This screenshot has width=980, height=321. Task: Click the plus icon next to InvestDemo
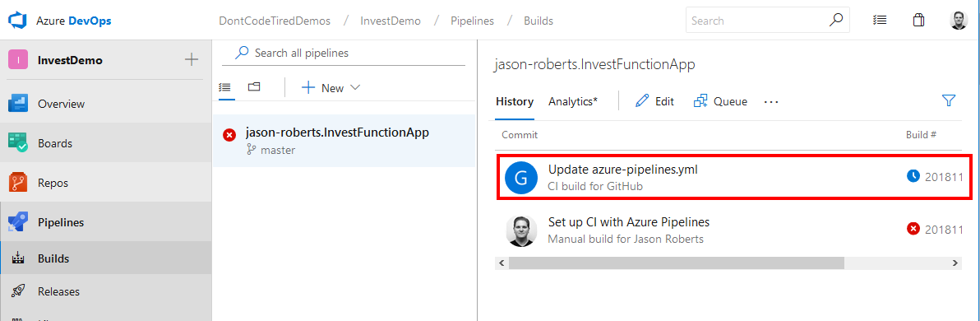click(192, 60)
